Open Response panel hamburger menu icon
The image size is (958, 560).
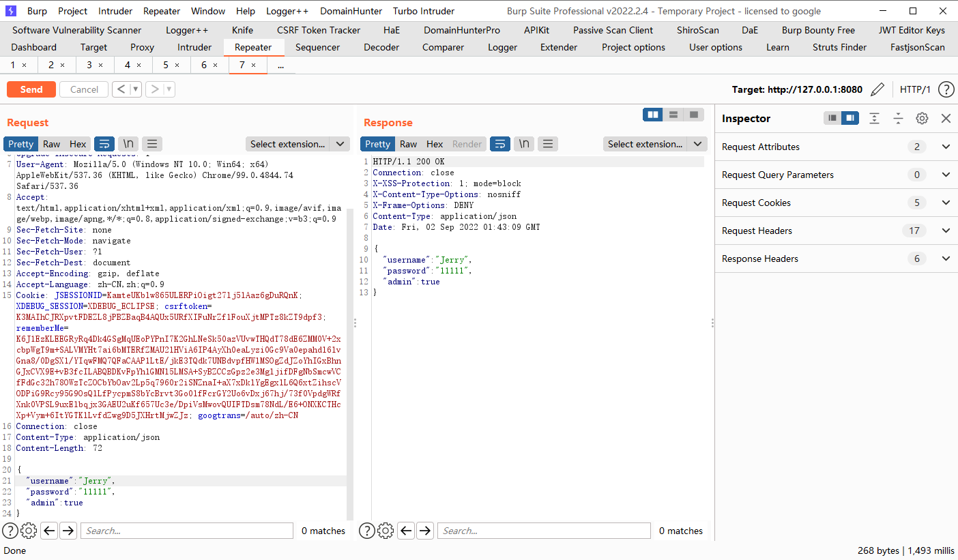[548, 144]
